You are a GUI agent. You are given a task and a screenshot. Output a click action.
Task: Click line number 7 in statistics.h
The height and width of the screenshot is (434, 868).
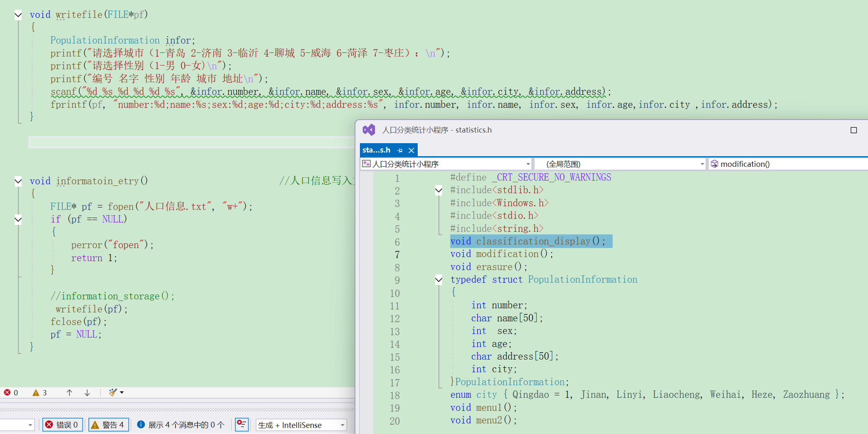pos(397,255)
